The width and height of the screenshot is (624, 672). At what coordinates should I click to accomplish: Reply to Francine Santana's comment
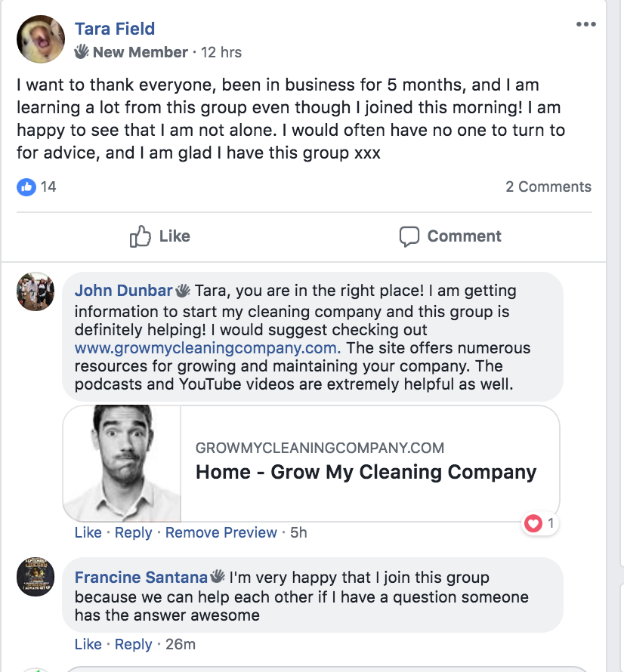coord(133,644)
